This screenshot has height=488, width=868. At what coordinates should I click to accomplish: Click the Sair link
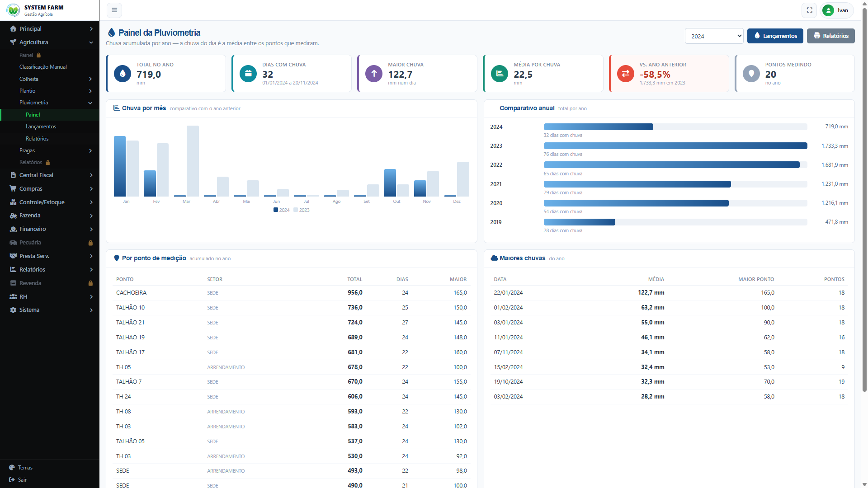[23, 480]
